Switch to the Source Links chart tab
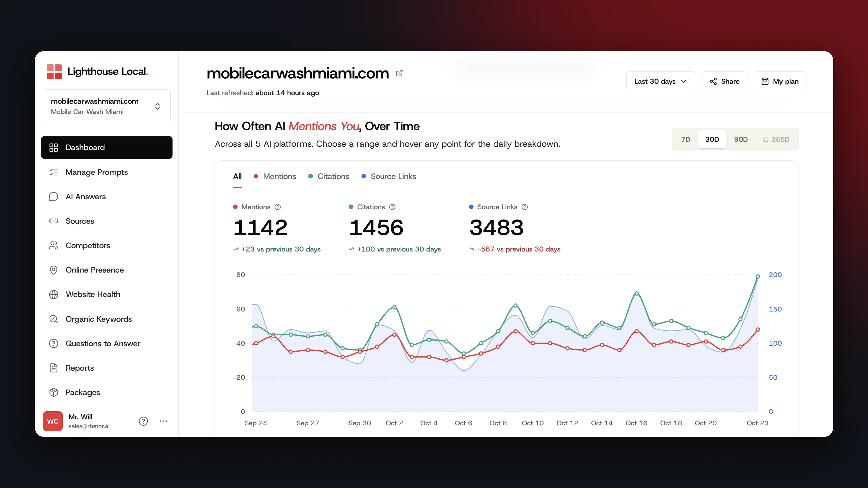Viewport: 868px width, 488px height. pyautogui.click(x=388, y=176)
